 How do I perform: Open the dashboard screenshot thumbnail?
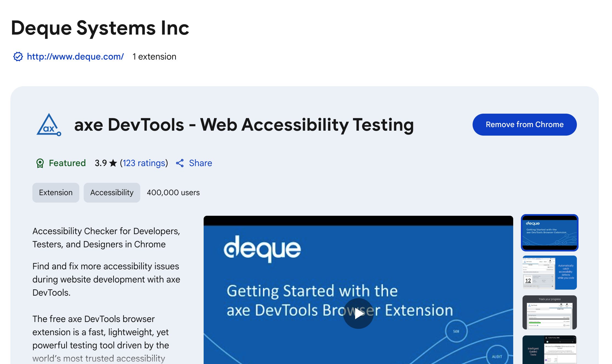(549, 272)
